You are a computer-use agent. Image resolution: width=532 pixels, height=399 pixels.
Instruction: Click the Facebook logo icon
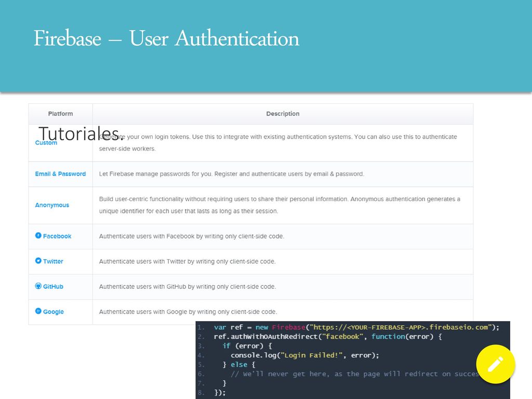click(38, 235)
